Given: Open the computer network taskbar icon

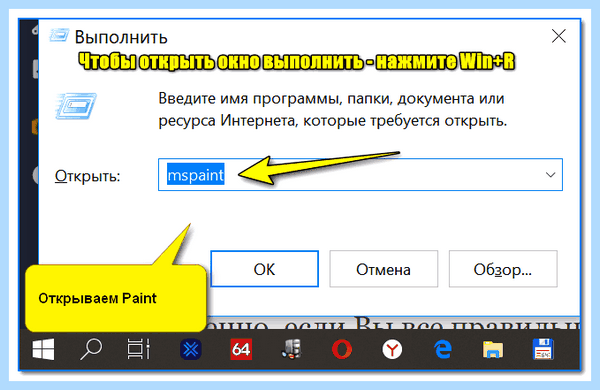Looking at the screenshot, I should (292, 349).
